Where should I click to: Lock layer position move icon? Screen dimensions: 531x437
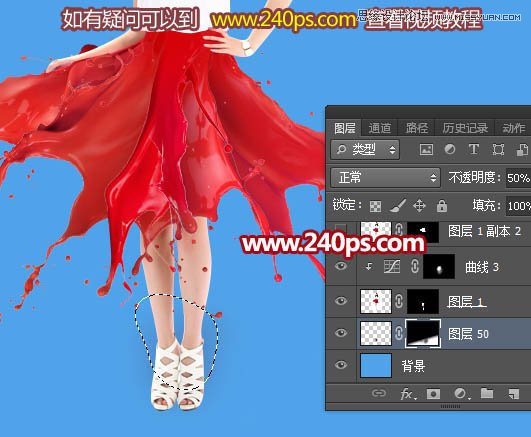419,206
